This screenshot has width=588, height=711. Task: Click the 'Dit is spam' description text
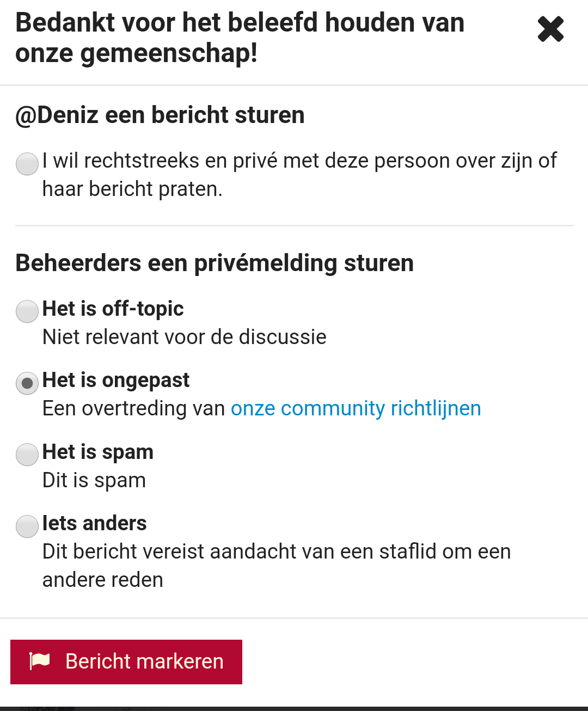tap(94, 481)
